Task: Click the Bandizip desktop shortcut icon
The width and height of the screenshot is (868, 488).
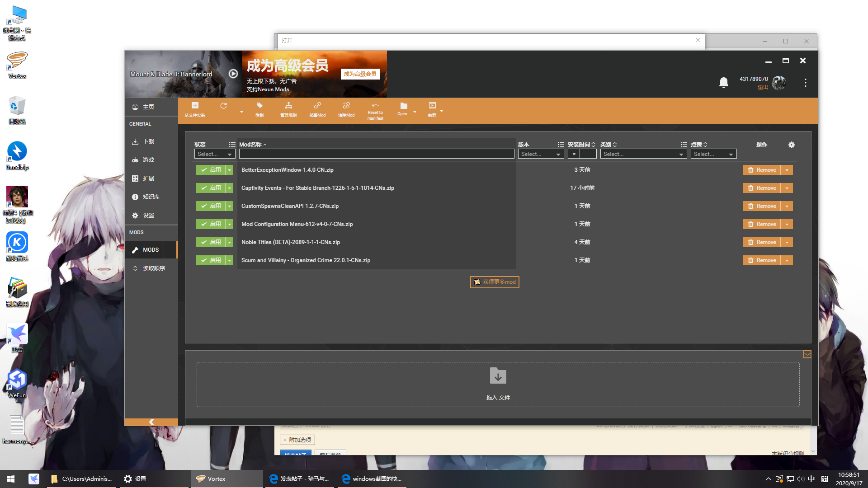Action: click(17, 156)
